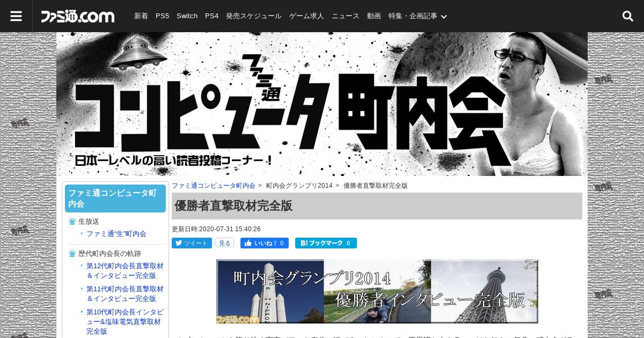Viewport: 644px width, 338px height.
Task: Click the Hatena B!ブックマーク button
Action: click(x=326, y=243)
